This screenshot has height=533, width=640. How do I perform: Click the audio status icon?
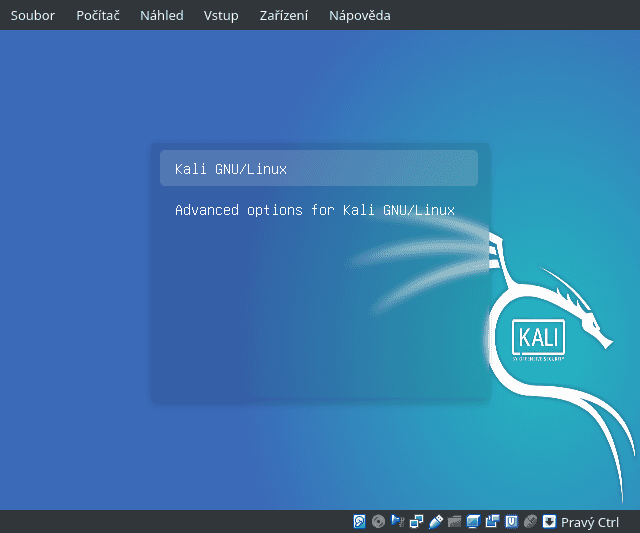(x=397, y=522)
